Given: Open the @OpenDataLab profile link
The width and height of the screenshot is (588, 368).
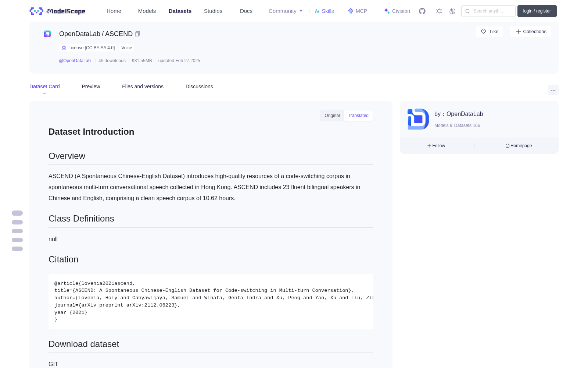Looking at the screenshot, I should 75,61.
